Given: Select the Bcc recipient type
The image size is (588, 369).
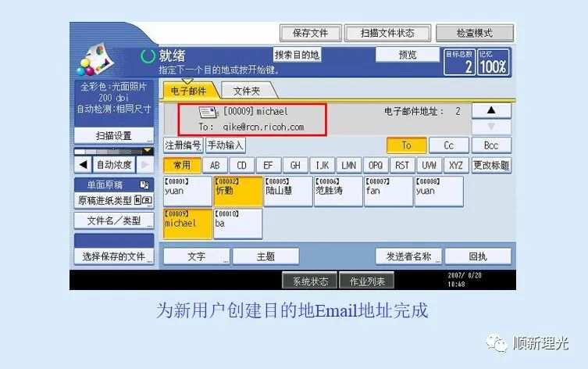Looking at the screenshot, I should (491, 145).
